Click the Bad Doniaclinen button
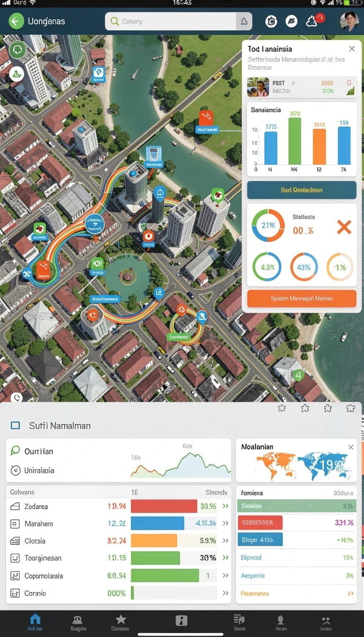This screenshot has width=364, height=637. 302,190
